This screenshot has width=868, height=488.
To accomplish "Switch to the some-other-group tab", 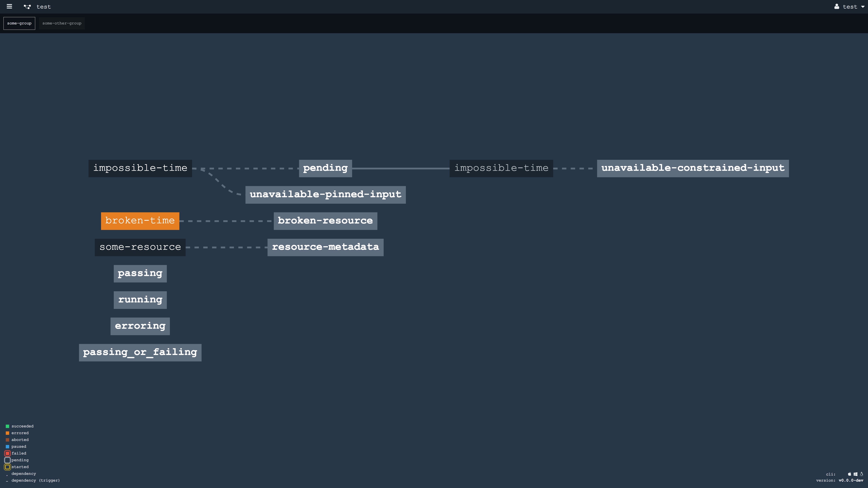I will pos(62,23).
